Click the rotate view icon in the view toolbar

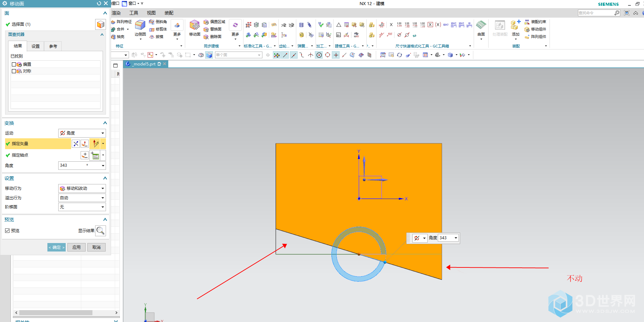(x=400, y=55)
